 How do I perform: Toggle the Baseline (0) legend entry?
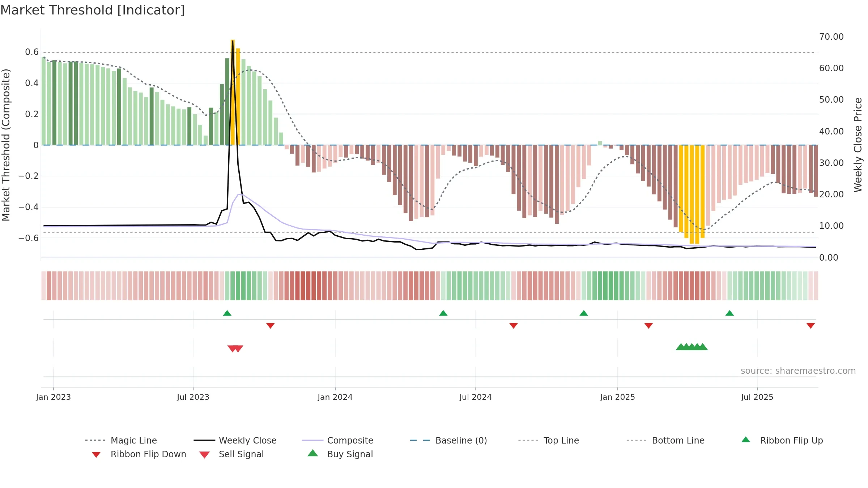[448, 440]
